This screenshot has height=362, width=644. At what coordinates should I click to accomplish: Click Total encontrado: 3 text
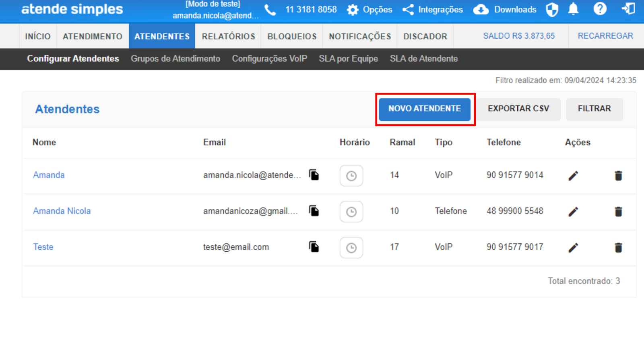(584, 281)
